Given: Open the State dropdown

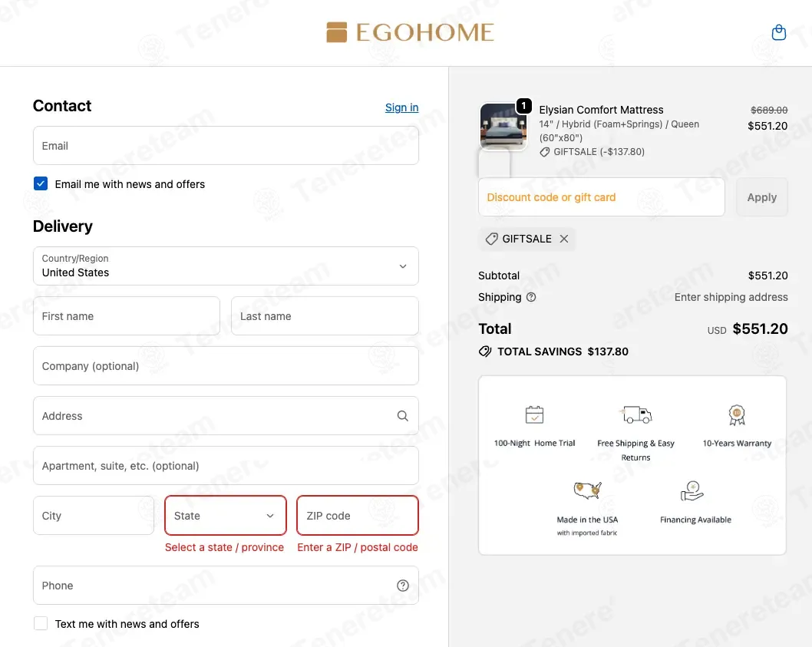Looking at the screenshot, I should [x=226, y=516].
